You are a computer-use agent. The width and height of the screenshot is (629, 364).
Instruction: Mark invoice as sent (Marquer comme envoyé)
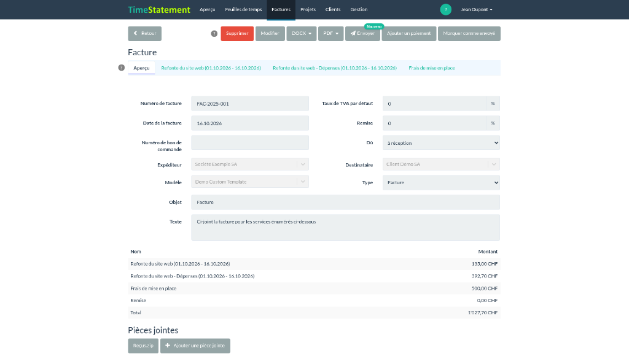[x=469, y=34]
